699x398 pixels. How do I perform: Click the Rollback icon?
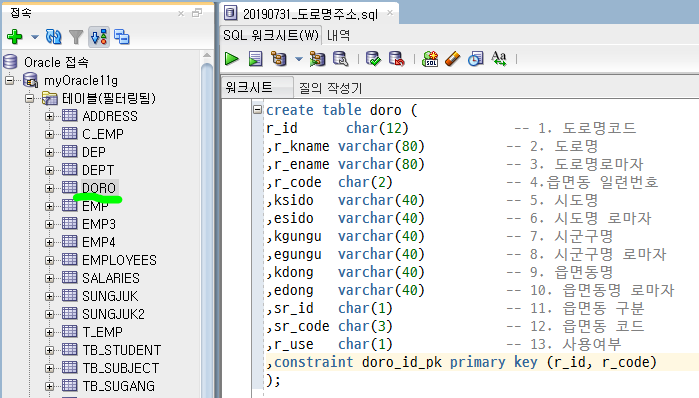point(396,59)
